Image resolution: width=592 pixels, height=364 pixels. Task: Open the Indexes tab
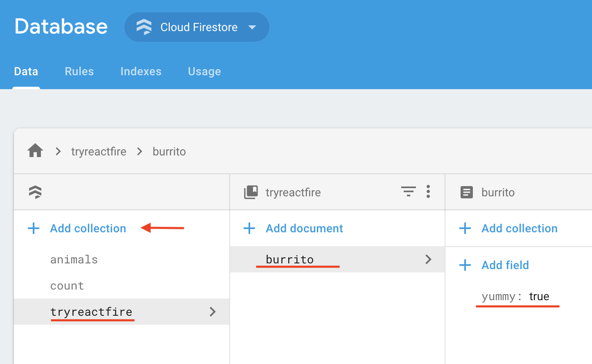click(141, 72)
